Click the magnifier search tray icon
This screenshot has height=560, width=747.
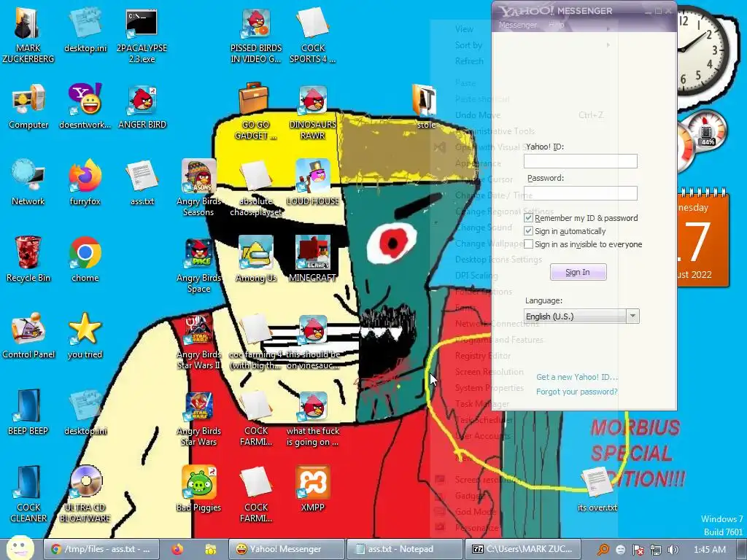click(x=603, y=550)
